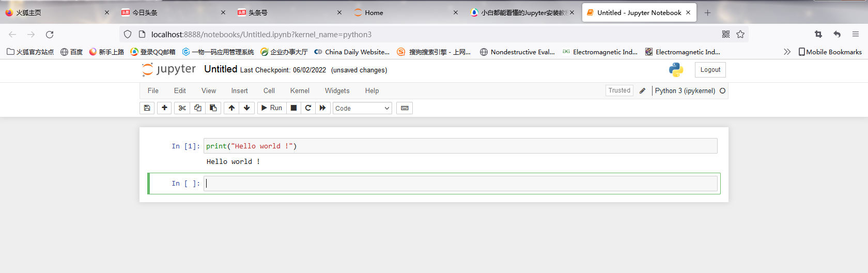868x273 pixels.
Task: Interrupt the kernel with stop icon
Action: 293,108
